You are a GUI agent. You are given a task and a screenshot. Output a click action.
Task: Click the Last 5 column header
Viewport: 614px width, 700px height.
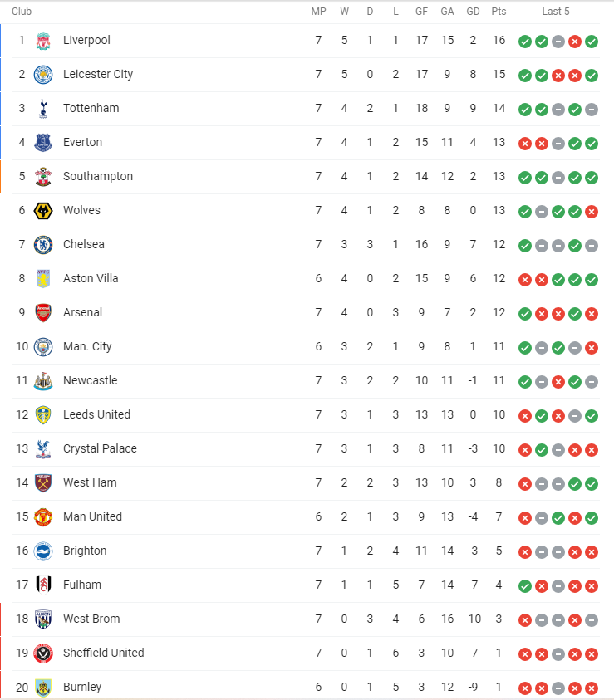coord(556,12)
